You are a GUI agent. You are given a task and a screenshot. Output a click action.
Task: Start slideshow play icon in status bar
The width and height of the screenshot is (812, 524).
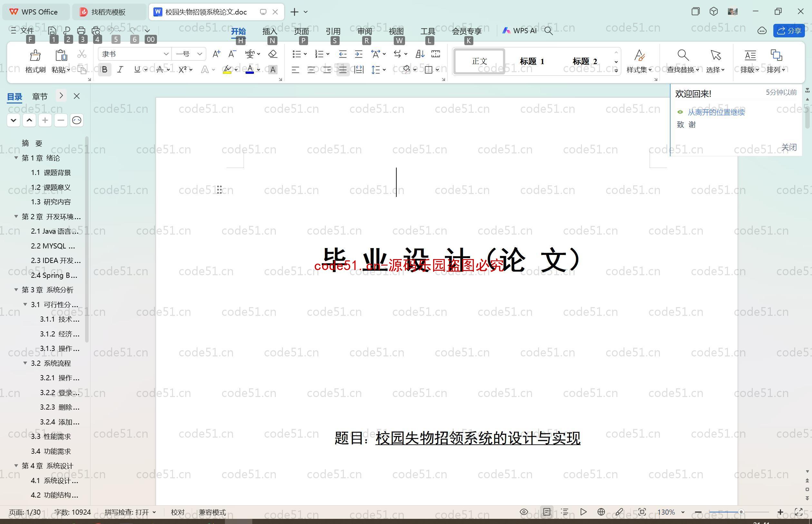[583, 512]
